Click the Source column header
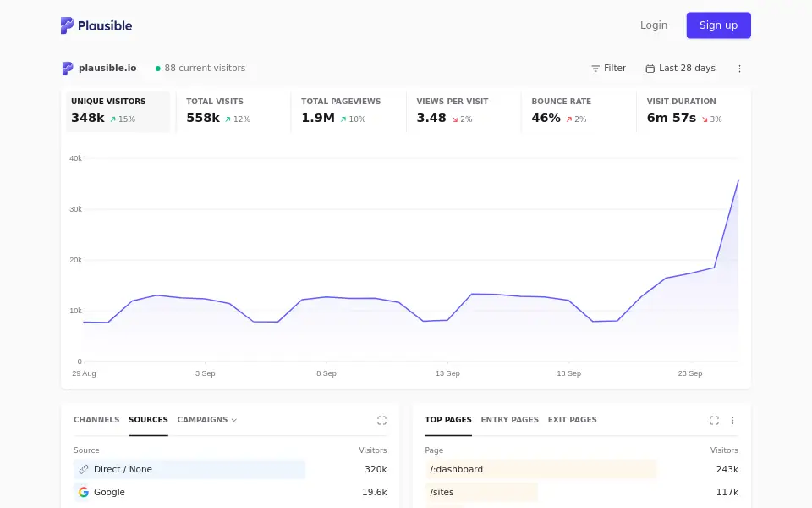 (86, 450)
